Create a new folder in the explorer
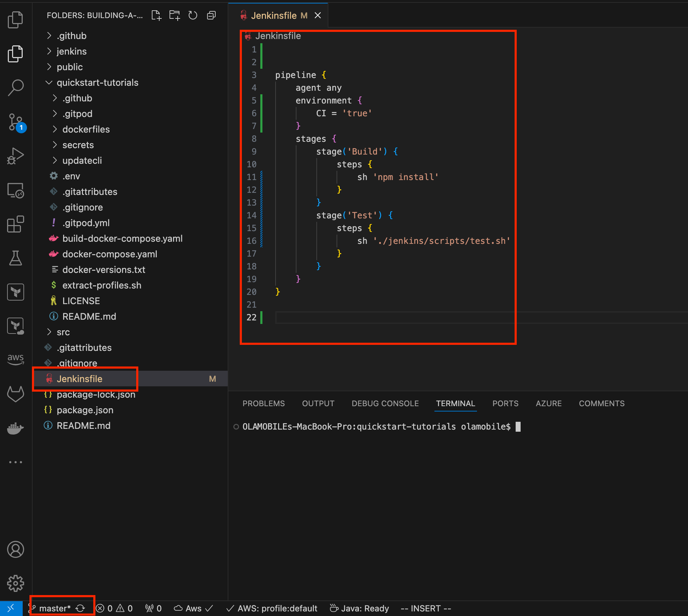Screen dimensions: 688x616 pos(174,15)
